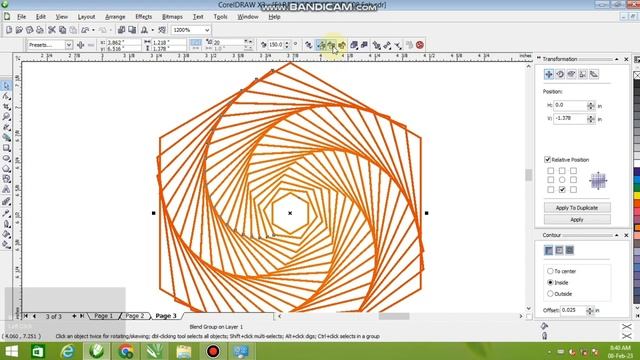
Task: Click the Open folder toolbar icon
Action: pos(19,30)
